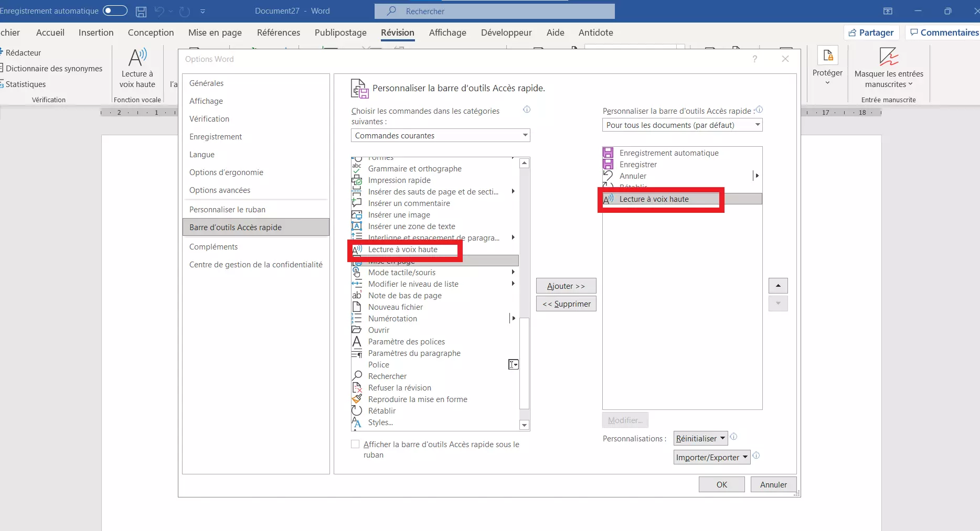Viewport: 980px width, 531px height.
Task: Select Styles... command in list
Action: pos(435,422)
